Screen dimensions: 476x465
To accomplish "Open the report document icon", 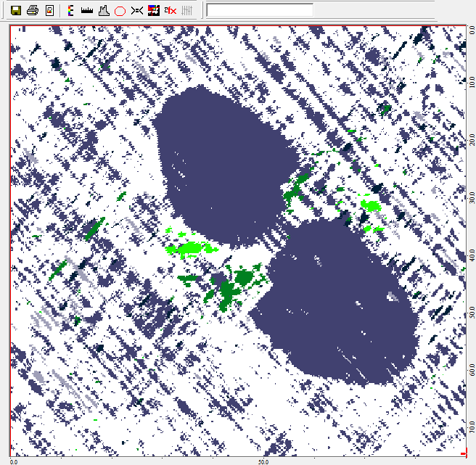I will click(49, 10).
